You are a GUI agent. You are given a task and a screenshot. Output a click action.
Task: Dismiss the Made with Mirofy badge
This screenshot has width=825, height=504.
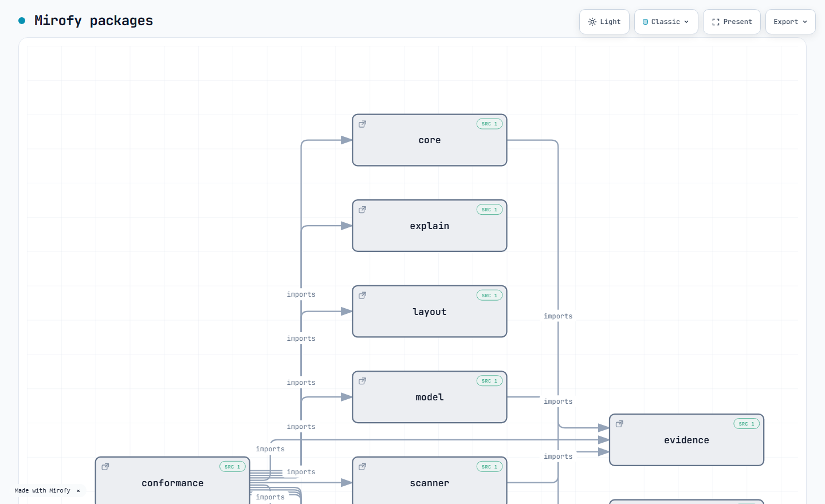coord(78,491)
